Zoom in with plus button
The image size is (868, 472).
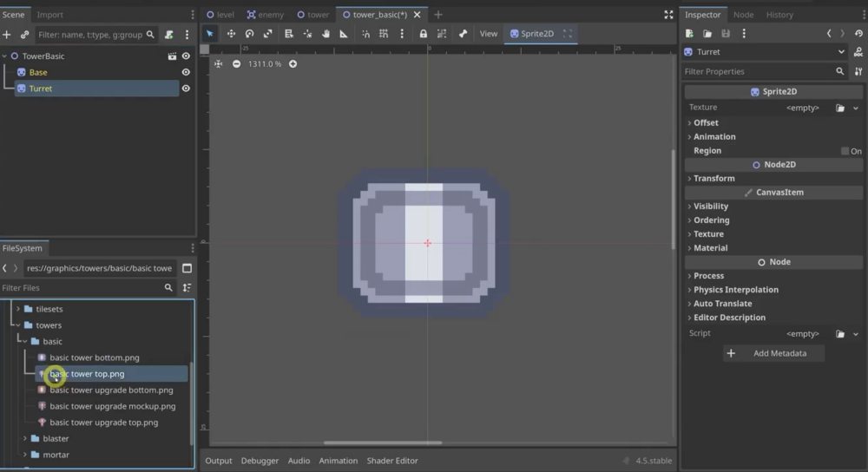pyautogui.click(x=293, y=64)
